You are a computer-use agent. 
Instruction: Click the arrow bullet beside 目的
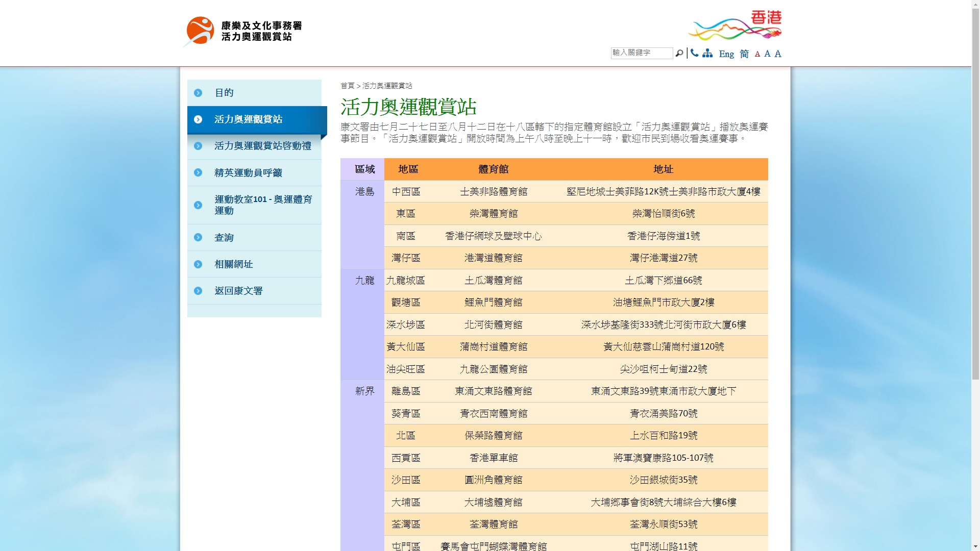tap(198, 93)
